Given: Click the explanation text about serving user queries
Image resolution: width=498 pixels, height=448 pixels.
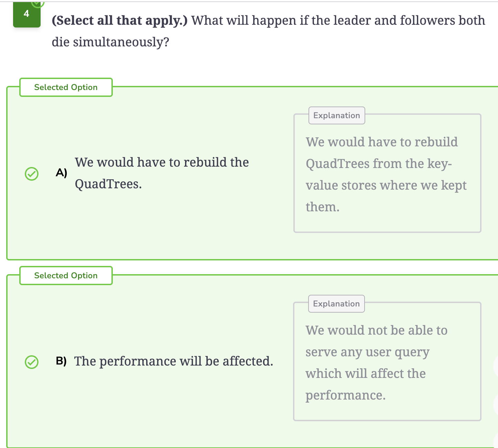Looking at the screenshot, I should point(377,363).
